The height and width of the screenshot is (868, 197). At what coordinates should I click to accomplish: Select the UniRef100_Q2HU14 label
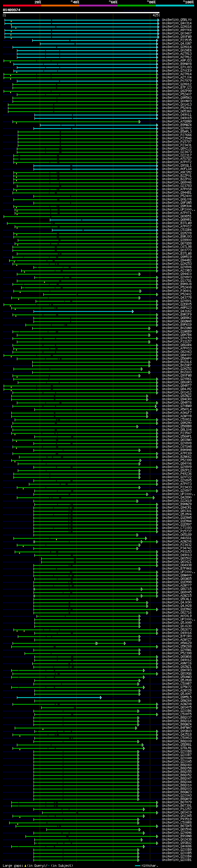(177, 47)
